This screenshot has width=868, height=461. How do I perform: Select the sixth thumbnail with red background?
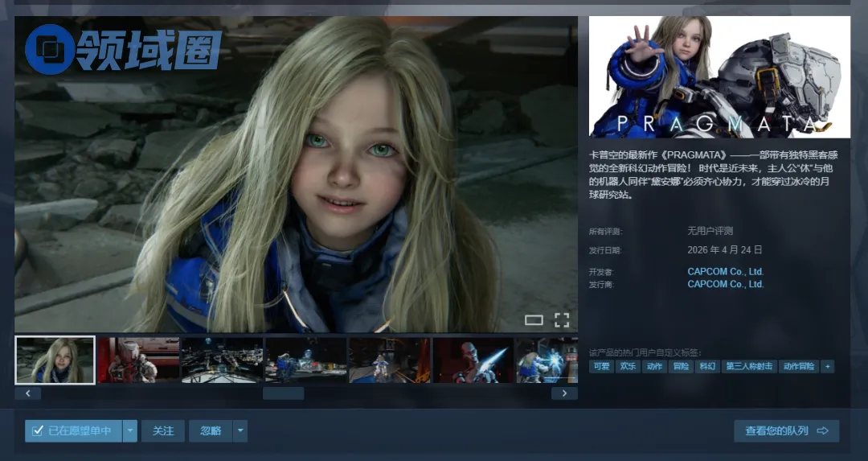[x=473, y=360]
